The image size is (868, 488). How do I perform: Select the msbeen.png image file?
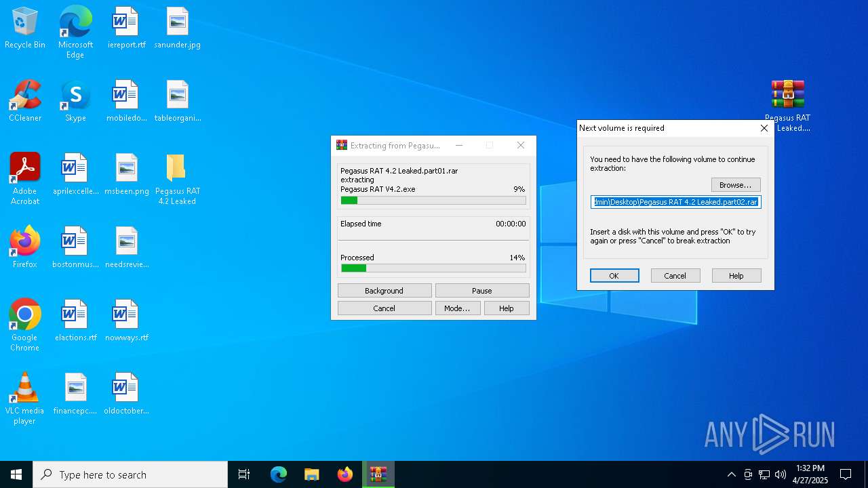pos(126,175)
